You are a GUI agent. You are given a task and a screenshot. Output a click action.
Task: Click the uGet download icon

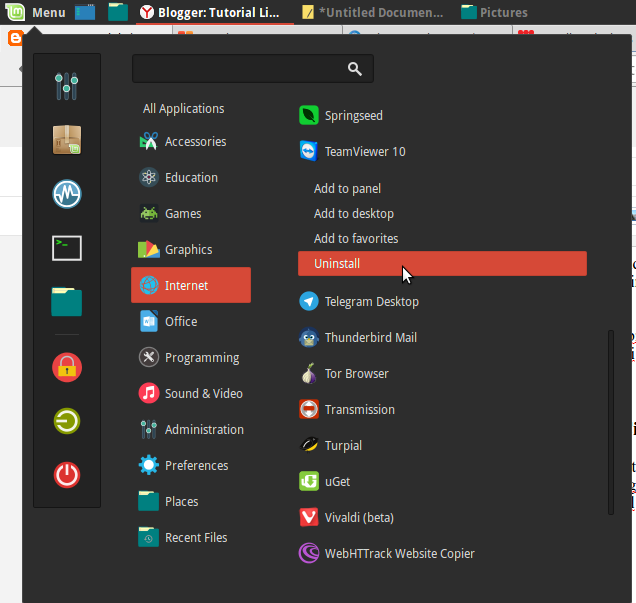(309, 481)
